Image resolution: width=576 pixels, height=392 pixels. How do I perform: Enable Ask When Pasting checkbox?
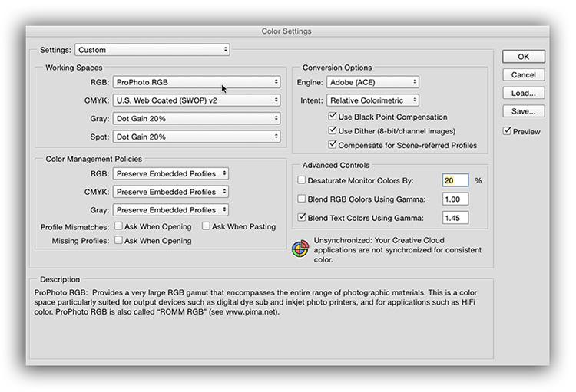206,226
